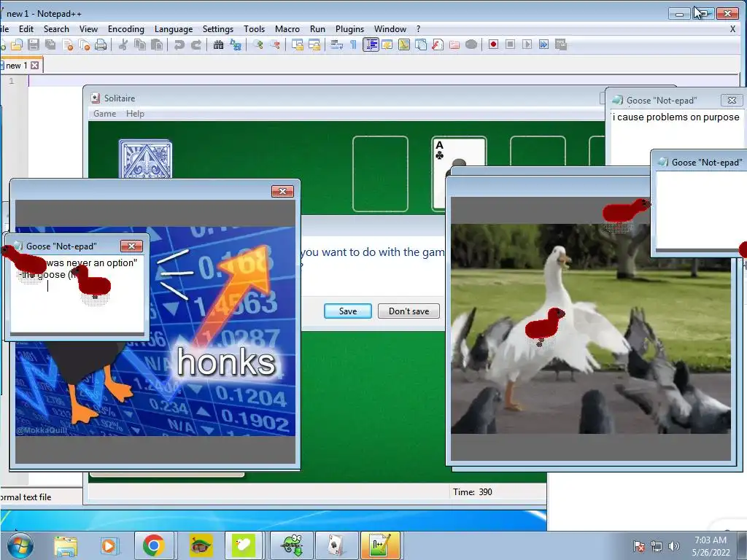The width and height of the screenshot is (747, 560).
Task: Click the Save All icon in Notepad++ toolbar
Action: (50, 44)
